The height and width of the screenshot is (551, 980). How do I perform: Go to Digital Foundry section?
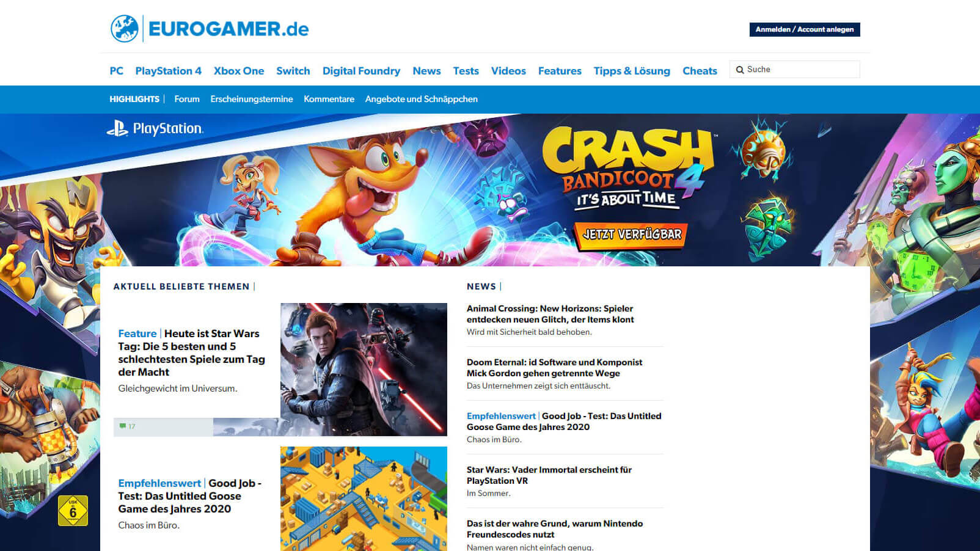361,71
